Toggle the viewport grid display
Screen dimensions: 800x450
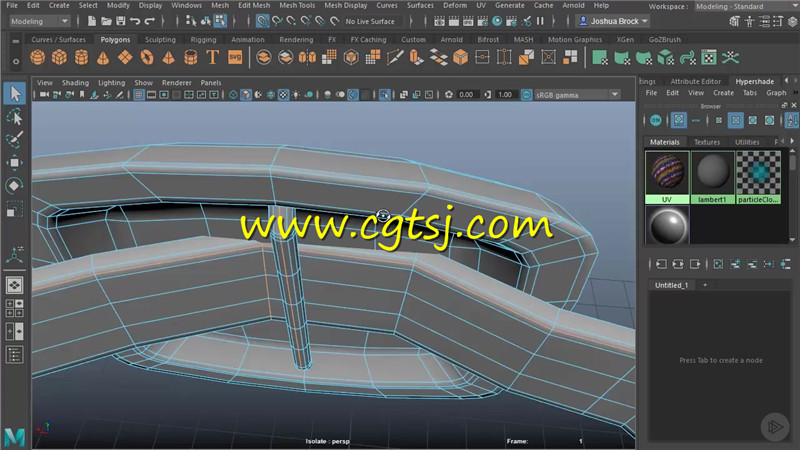coord(139,94)
